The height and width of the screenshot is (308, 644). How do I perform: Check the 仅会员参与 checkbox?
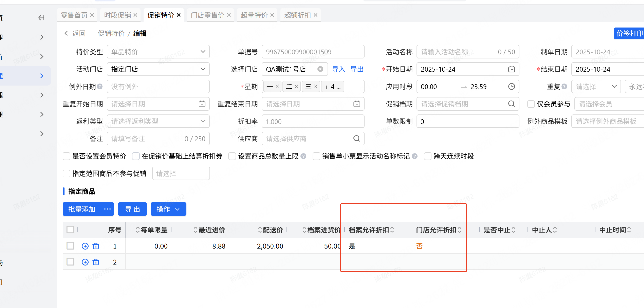click(x=531, y=104)
